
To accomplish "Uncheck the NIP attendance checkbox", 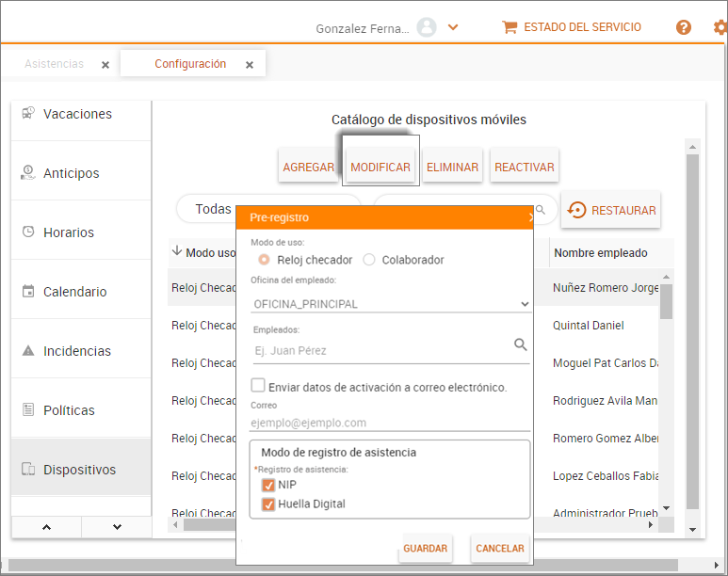I will pyautogui.click(x=268, y=486).
